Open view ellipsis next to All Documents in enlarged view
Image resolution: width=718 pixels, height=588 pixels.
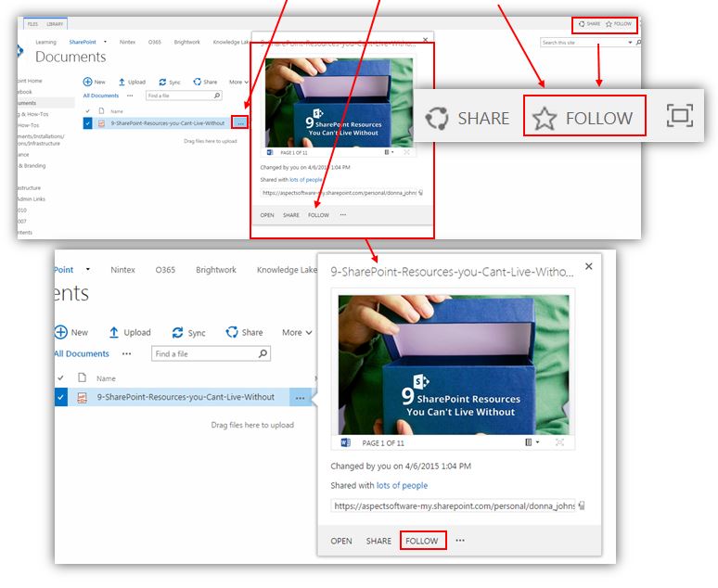coord(127,353)
